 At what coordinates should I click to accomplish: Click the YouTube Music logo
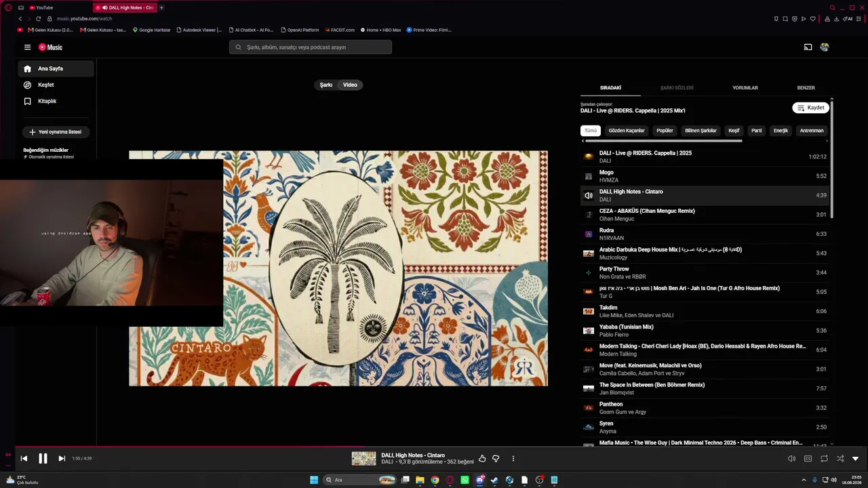click(x=50, y=47)
